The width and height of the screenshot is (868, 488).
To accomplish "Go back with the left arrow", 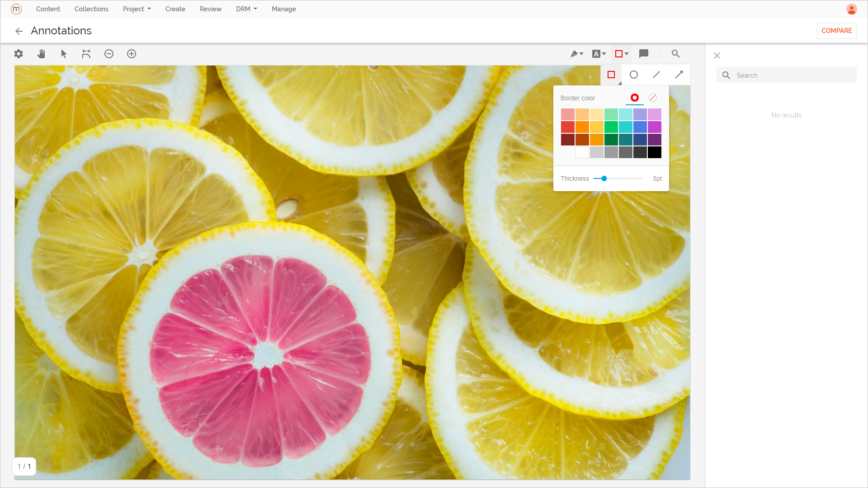I will [19, 31].
